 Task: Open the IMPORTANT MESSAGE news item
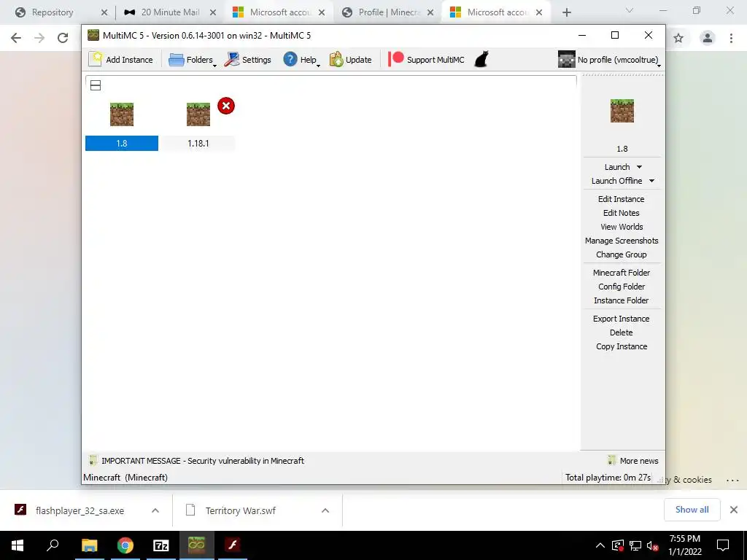tap(196, 461)
